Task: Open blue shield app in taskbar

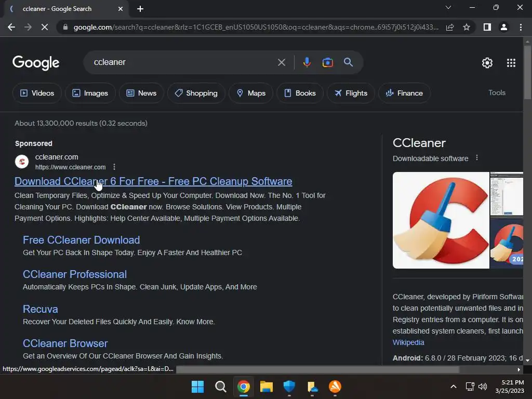Action: [x=289, y=387]
